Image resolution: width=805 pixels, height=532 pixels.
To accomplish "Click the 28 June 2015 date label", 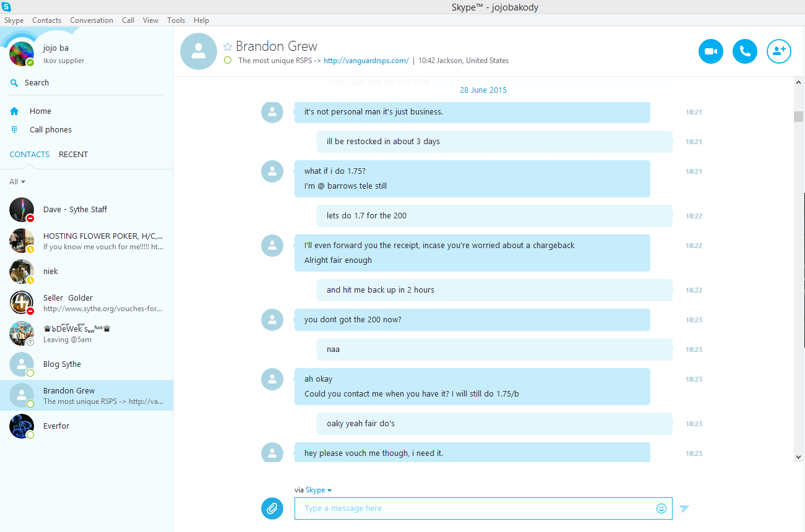I will [483, 90].
